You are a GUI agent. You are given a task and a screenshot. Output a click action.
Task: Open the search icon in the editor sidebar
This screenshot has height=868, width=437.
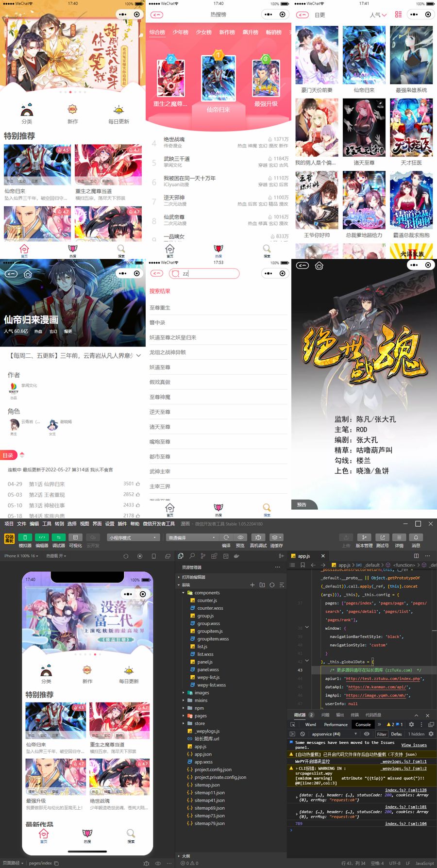pos(192,556)
